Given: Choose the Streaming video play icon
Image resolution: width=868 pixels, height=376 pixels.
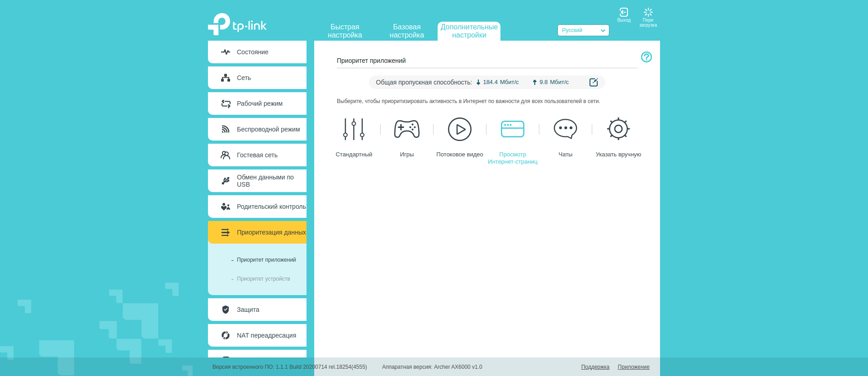Looking at the screenshot, I should tap(459, 129).
